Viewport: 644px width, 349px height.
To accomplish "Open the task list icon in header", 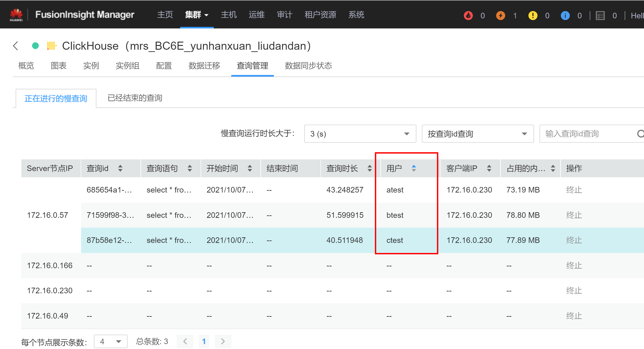I will pos(600,15).
